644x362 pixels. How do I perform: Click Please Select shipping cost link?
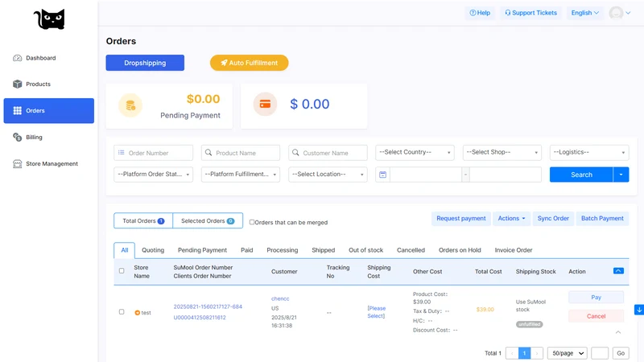pos(376,312)
